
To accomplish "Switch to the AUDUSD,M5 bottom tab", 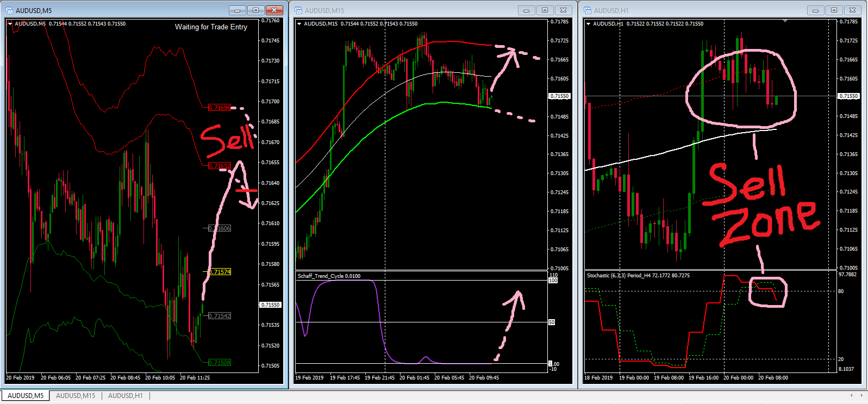I will click(x=26, y=396).
